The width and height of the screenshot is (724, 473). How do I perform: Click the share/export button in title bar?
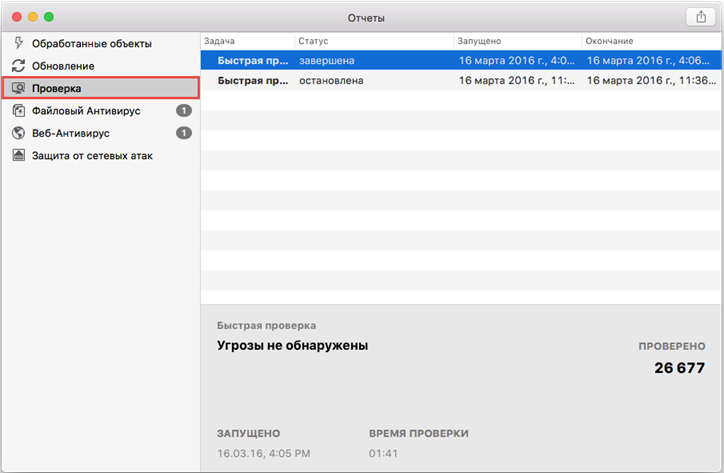click(701, 17)
